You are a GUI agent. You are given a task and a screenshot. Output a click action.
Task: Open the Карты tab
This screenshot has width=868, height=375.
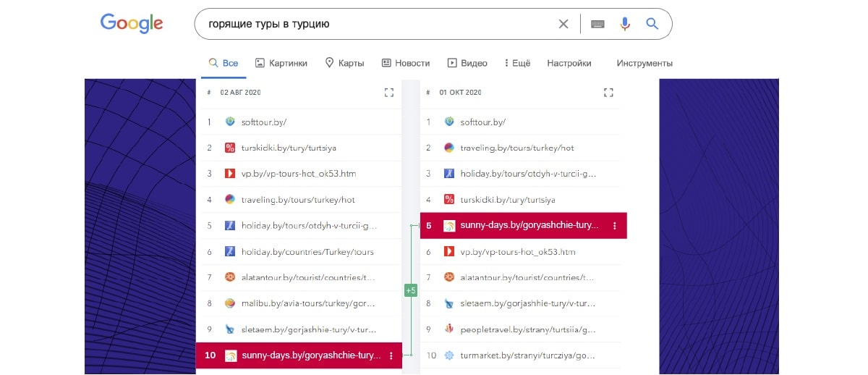(x=344, y=63)
